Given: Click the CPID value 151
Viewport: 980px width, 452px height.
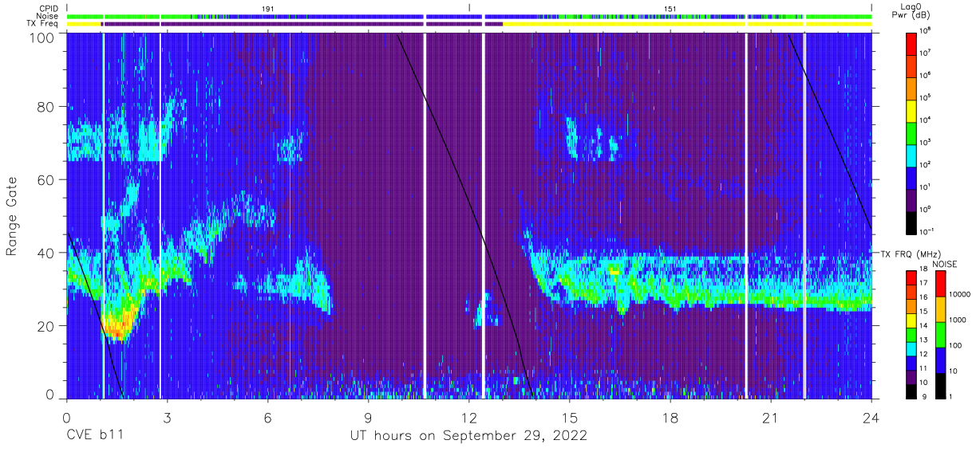Looking at the screenshot, I should click(x=670, y=7).
